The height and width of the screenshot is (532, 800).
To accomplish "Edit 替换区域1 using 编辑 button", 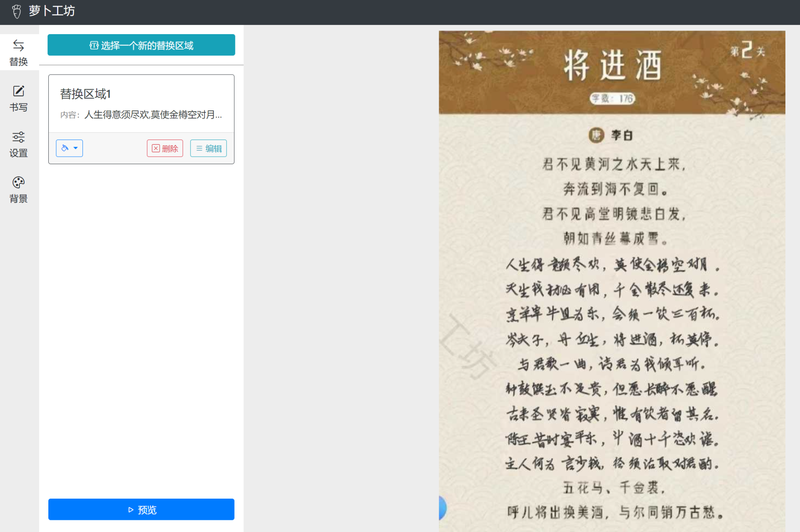I will [208, 148].
